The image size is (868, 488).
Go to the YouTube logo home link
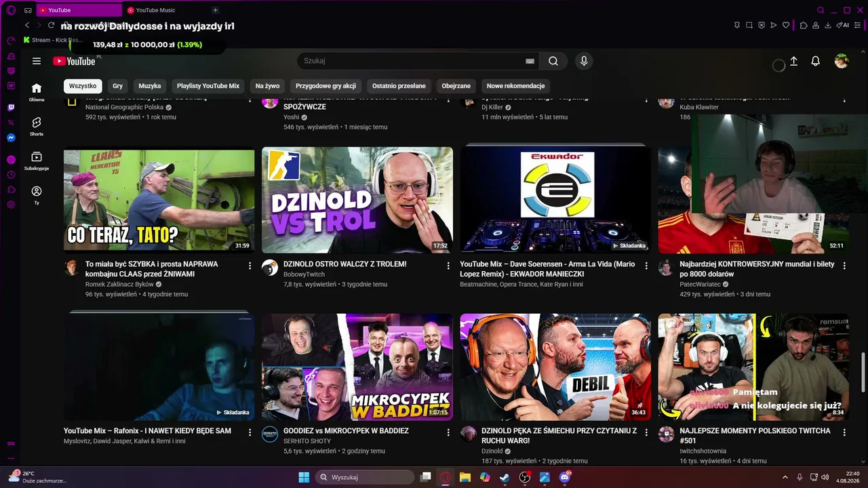[x=74, y=61]
